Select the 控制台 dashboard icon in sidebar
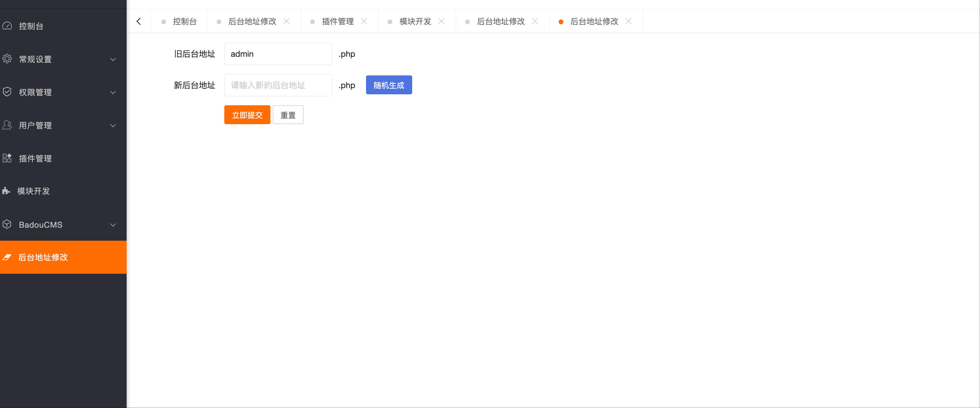980x408 pixels. (8, 25)
